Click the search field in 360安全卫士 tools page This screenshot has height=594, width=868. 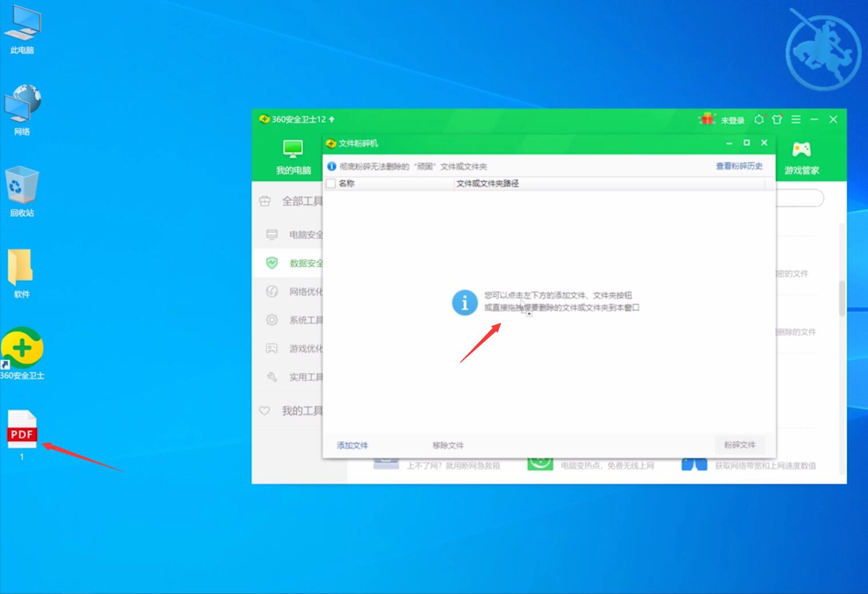(x=800, y=199)
